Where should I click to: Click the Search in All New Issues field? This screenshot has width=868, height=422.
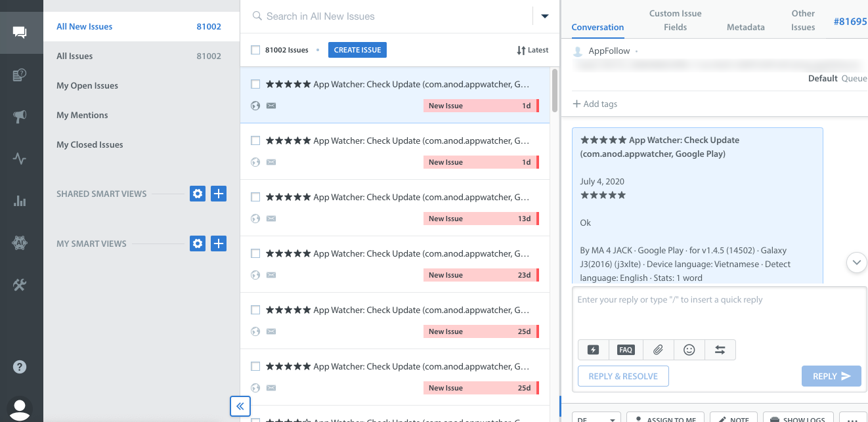[x=391, y=16]
